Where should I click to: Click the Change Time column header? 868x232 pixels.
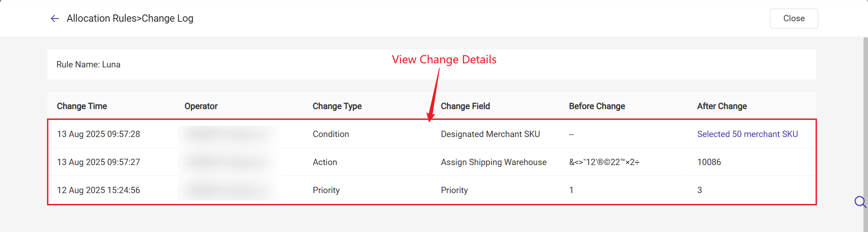[82, 106]
